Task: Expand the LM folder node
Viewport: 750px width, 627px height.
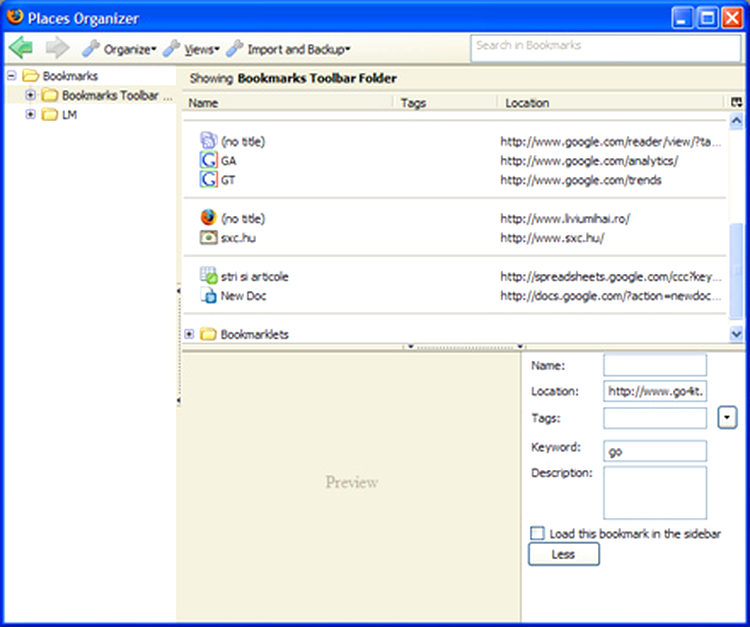Action: (31, 114)
